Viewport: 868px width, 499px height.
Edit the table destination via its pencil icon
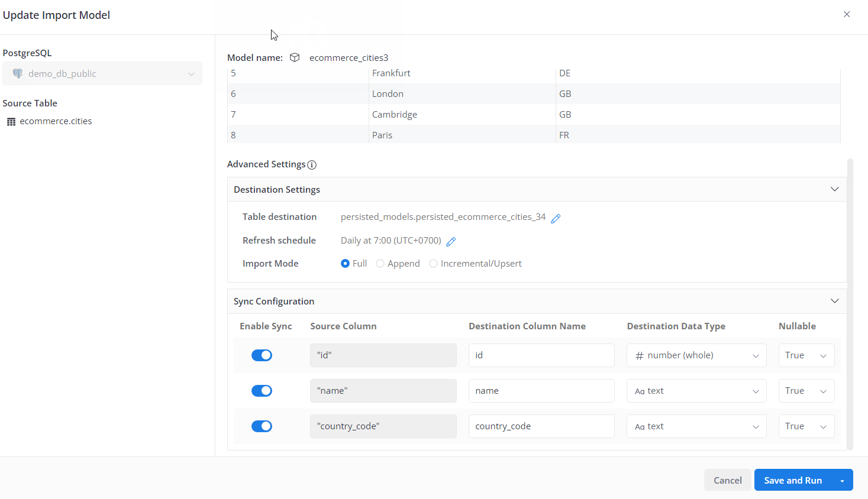[x=556, y=218]
